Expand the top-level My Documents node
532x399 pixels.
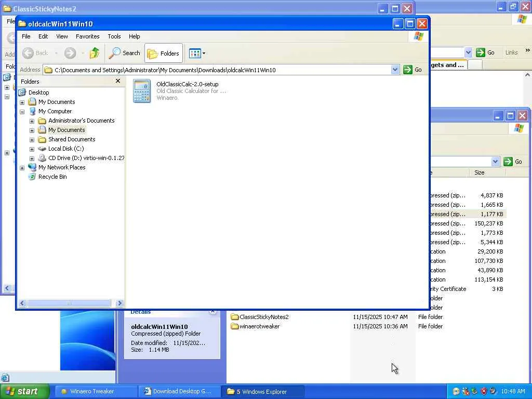22,102
